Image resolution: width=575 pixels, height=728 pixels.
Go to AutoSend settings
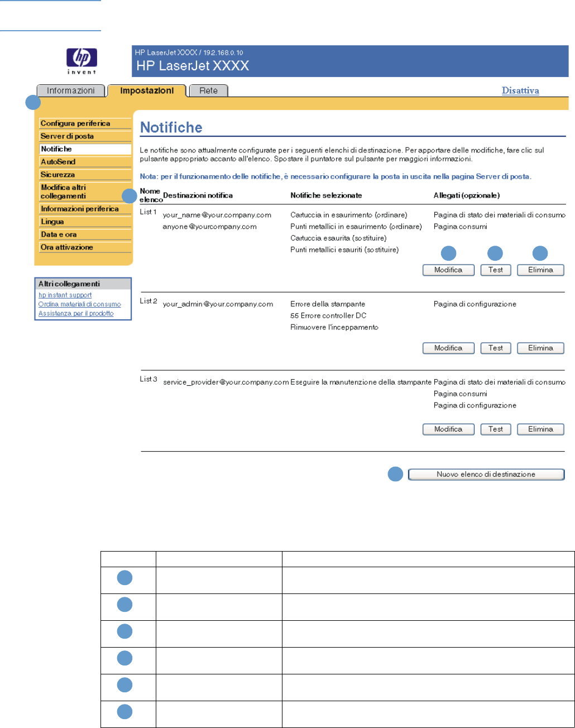click(85, 162)
